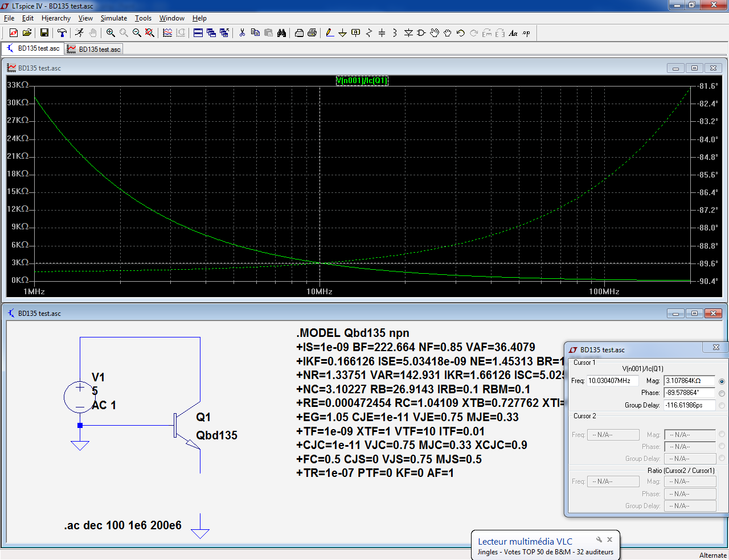This screenshot has width=729, height=560.
Task: Open the Simulate menu
Action: point(114,18)
